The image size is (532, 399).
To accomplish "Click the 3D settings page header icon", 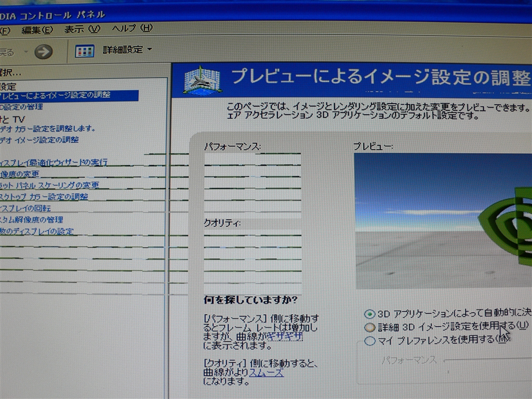I will pyautogui.click(x=202, y=81).
